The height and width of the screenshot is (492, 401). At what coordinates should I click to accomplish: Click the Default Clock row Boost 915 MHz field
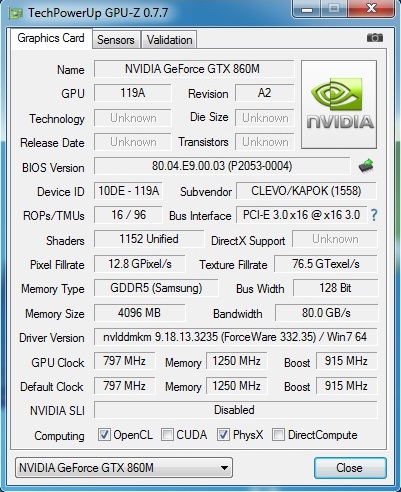click(346, 386)
